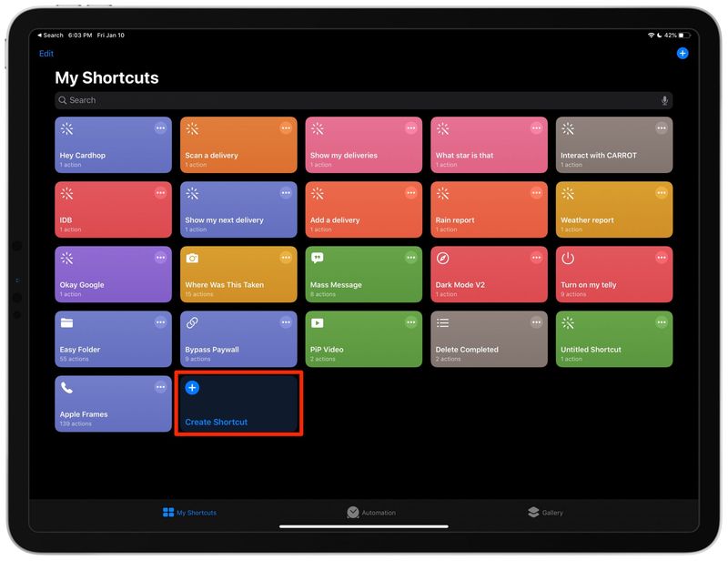Open options for Delete Completed shortcut

pos(536,322)
